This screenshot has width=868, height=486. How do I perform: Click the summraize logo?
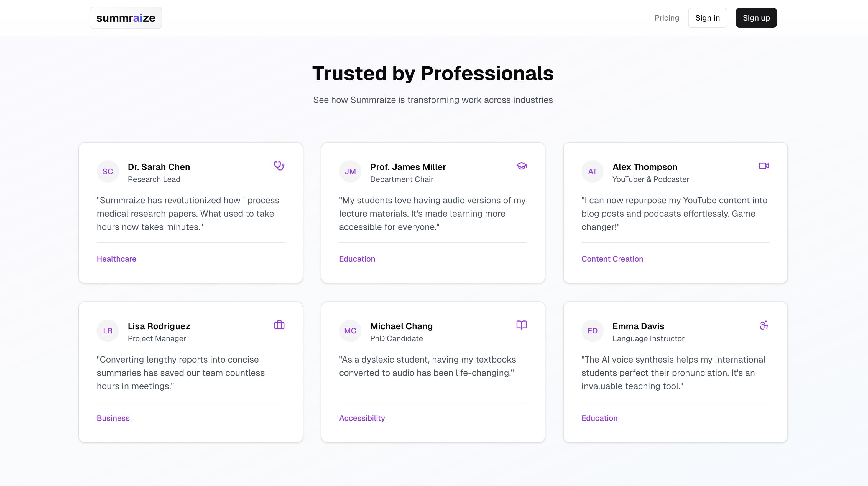[x=125, y=17]
